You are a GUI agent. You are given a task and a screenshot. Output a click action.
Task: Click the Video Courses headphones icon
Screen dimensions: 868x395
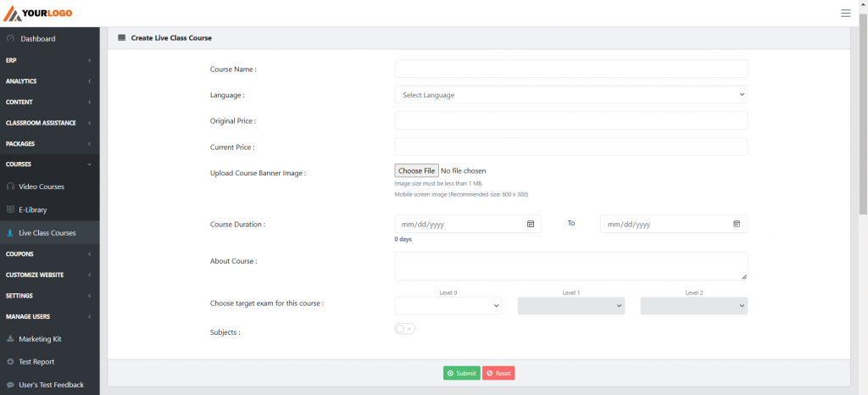pos(10,186)
